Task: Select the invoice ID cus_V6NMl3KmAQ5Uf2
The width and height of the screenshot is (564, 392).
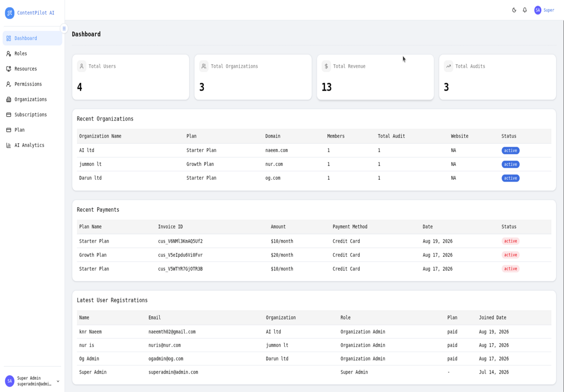Action: 180,241
